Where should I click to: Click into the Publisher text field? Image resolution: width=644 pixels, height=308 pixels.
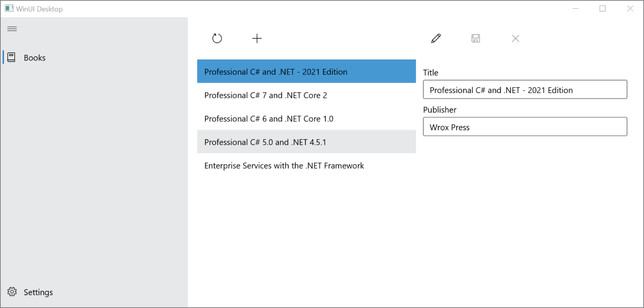coord(525,127)
